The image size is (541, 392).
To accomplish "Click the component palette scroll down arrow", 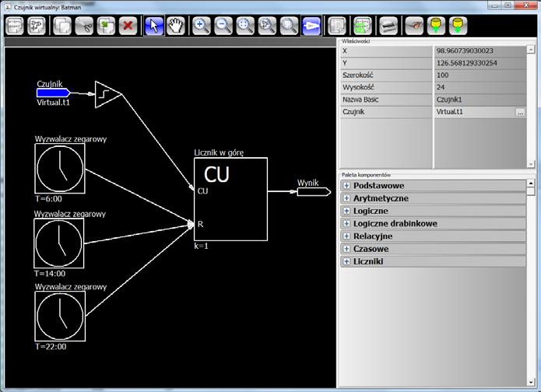I will click(x=531, y=382).
